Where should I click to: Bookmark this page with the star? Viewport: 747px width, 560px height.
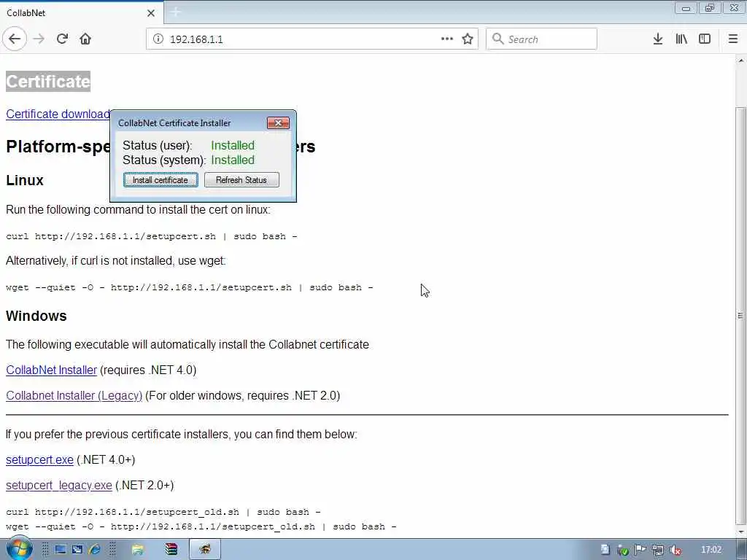click(x=468, y=39)
